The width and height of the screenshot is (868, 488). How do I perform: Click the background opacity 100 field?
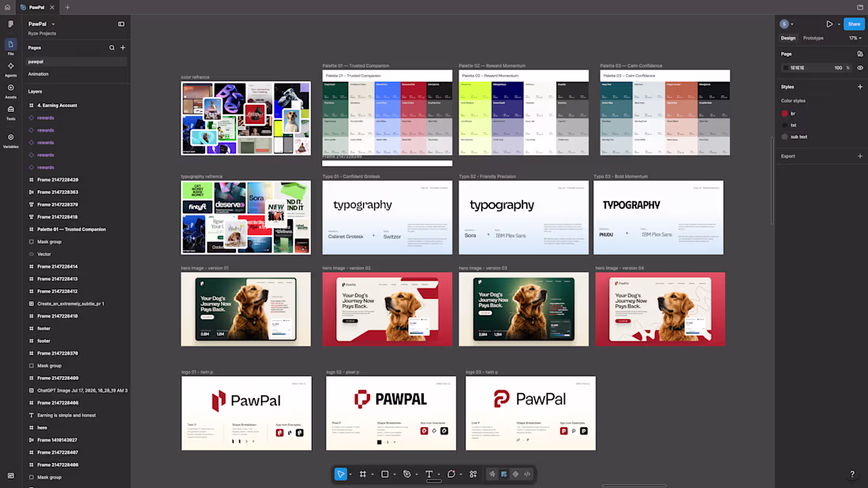(x=838, y=68)
